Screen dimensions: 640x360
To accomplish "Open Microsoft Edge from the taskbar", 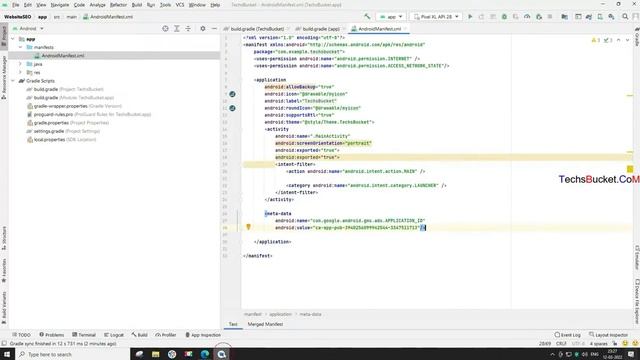I will click(204, 354).
